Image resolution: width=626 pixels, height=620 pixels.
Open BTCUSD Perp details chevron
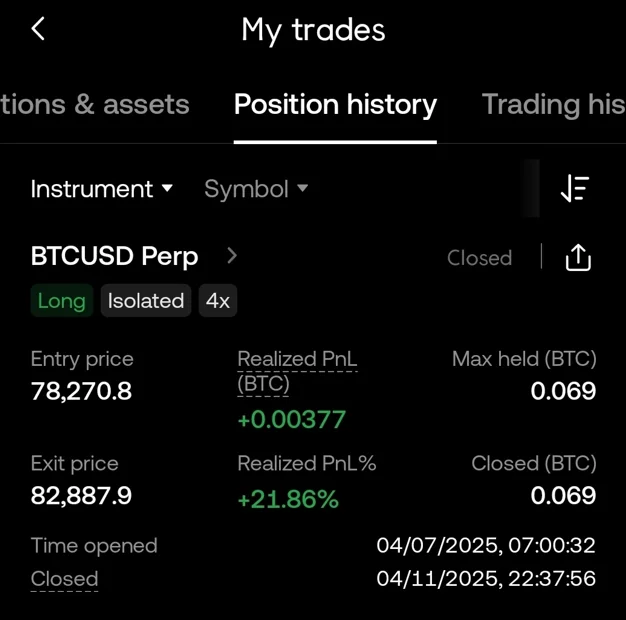click(x=232, y=256)
